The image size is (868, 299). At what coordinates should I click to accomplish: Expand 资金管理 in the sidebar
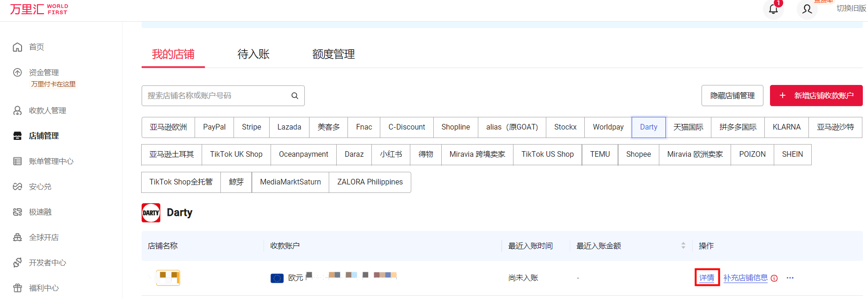[x=44, y=72]
